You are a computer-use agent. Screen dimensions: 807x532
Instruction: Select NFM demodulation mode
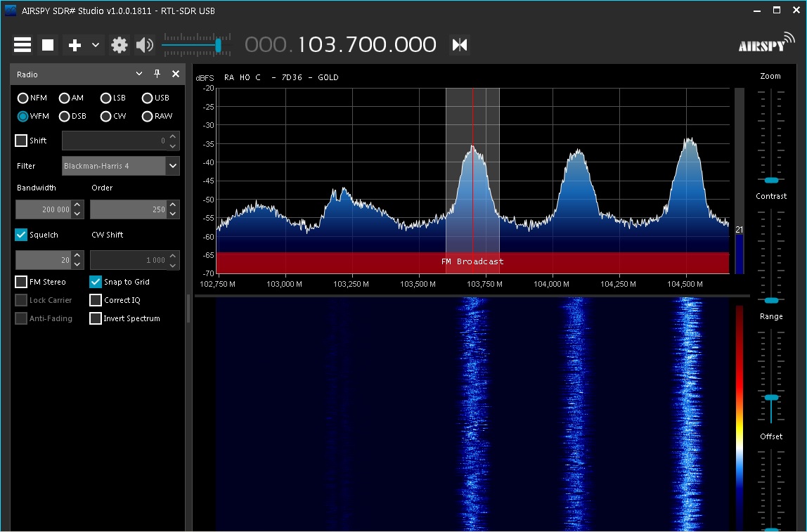(32, 98)
